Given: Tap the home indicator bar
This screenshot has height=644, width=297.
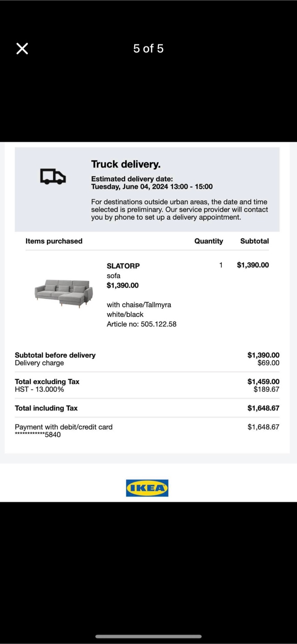Looking at the screenshot, I should coord(148,636).
